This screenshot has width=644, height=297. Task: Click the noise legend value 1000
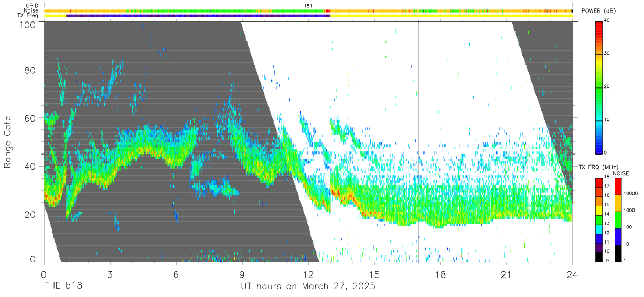630,210
